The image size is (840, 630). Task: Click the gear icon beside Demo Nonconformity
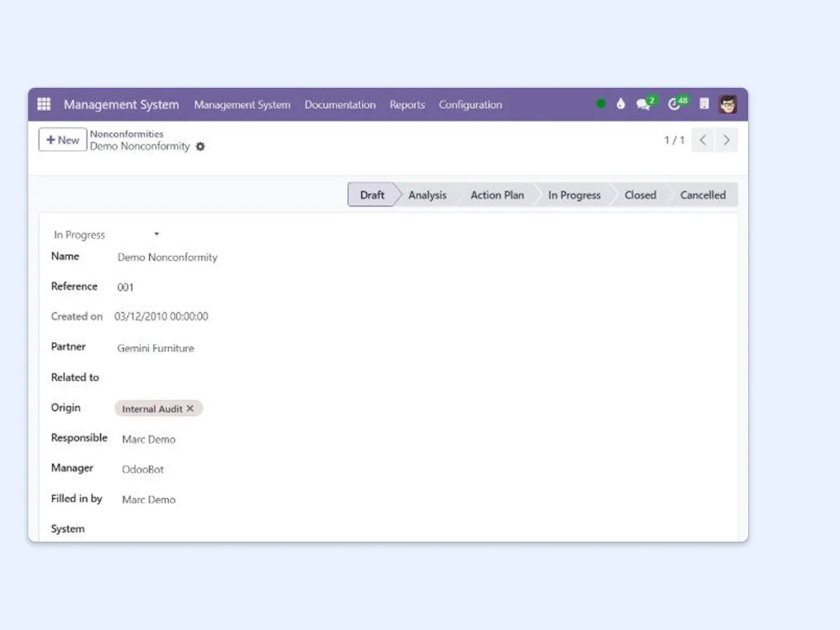pos(200,147)
